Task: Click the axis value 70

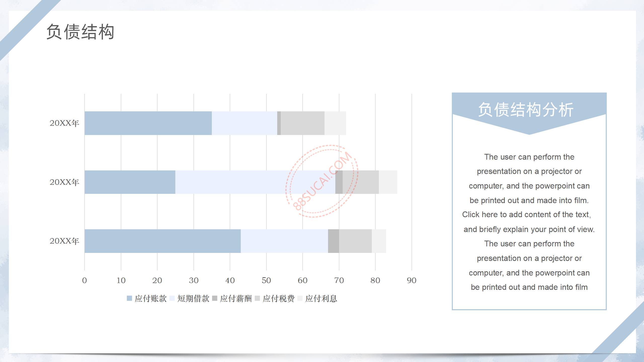Action: click(339, 280)
